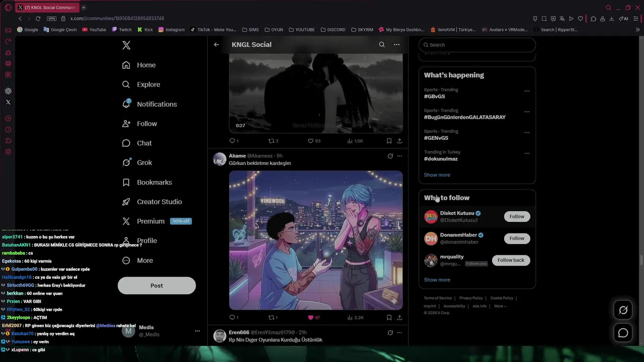Repost the Akame post
The width and height of the screenshot is (644, 362).
[273, 317]
